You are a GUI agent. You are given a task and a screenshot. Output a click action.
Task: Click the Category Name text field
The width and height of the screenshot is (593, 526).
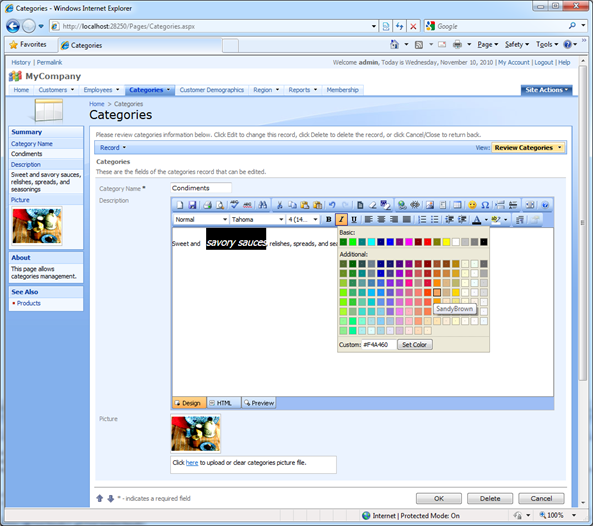201,188
